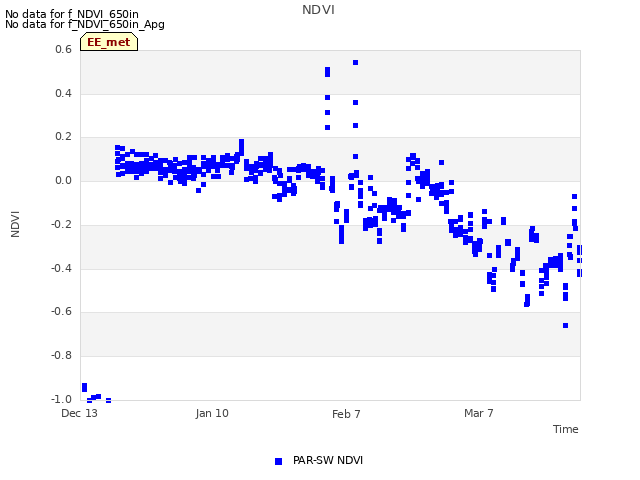
Task: Click the Dec 13 x-axis tick label
Action: tap(80, 413)
